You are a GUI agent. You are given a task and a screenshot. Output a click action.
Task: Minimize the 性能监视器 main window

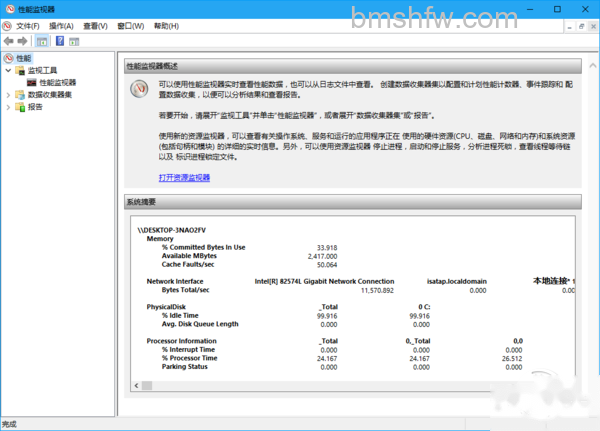click(530, 9)
